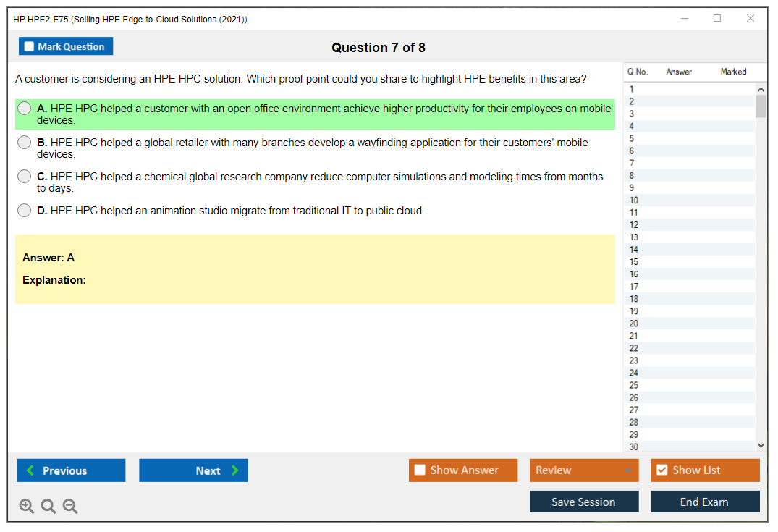Pick option D about animation studio
Viewport: 778px width, 532px height.
tap(25, 211)
